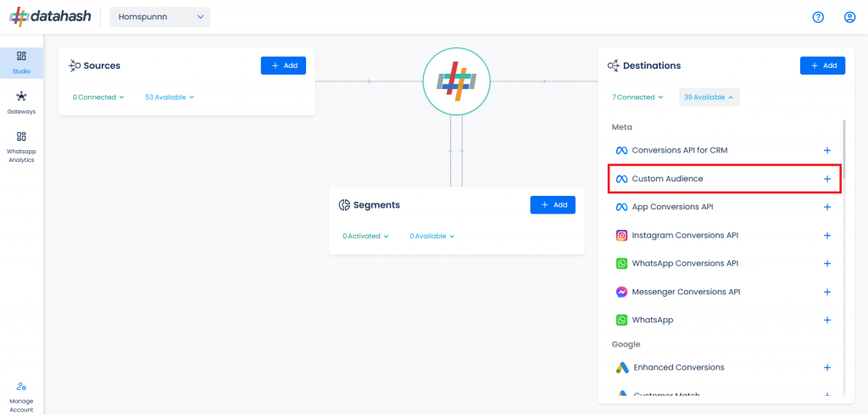Go to Gateways in the sidebar
868x418 pixels.
point(21,102)
